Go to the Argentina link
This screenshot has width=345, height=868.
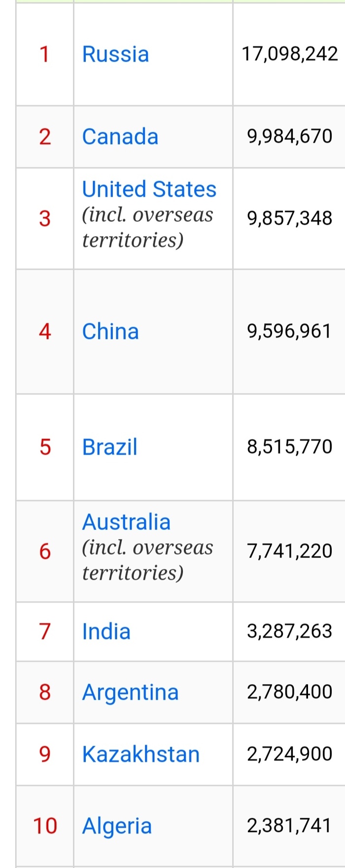pos(130,692)
